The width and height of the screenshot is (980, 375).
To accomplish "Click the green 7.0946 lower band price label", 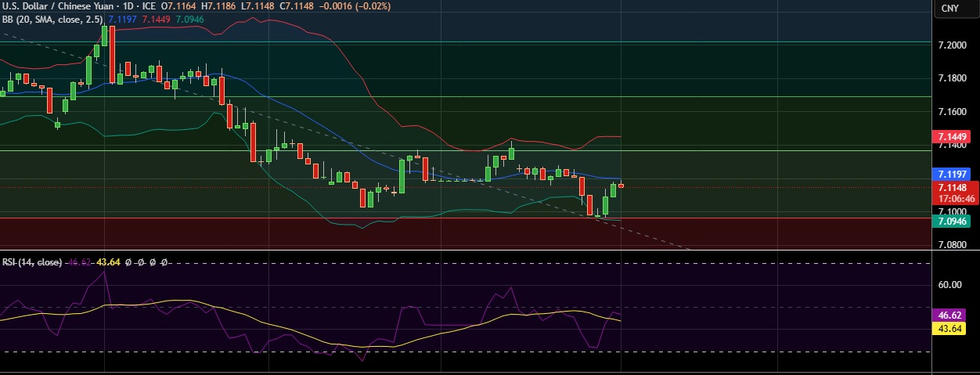I will 954,222.
